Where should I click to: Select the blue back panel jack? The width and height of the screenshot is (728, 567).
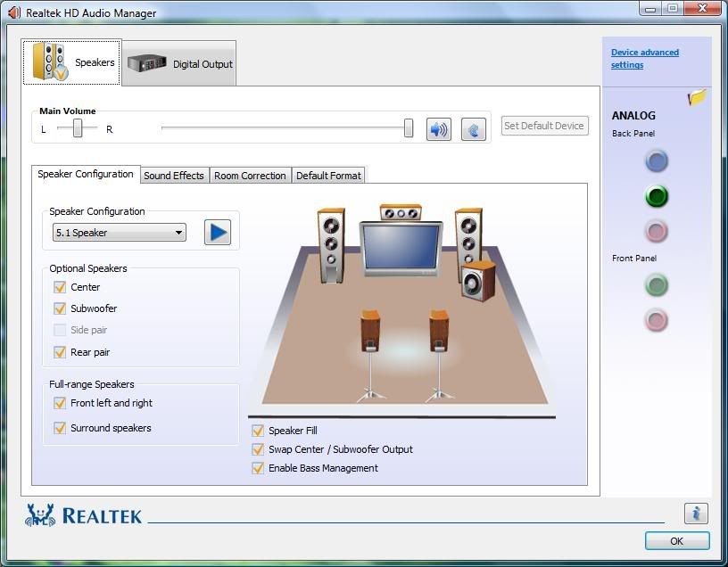656,161
